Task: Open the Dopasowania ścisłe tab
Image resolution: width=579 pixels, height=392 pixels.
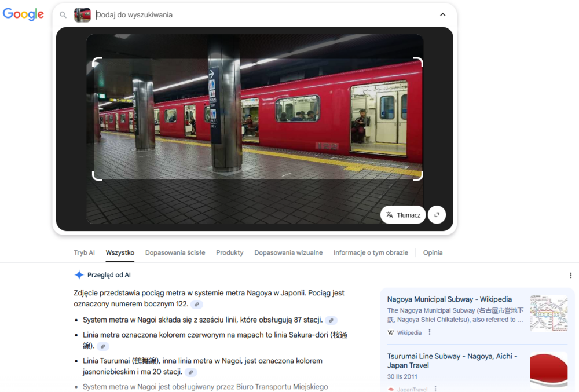Action: point(175,252)
